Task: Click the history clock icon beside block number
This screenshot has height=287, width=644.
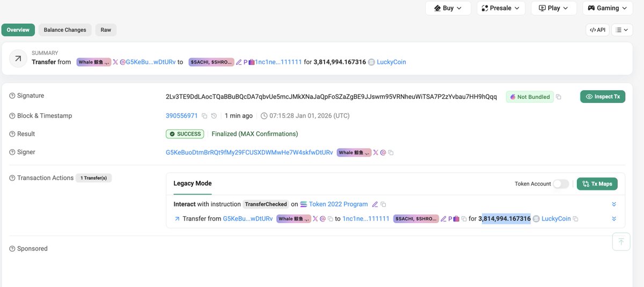Action: [214, 116]
